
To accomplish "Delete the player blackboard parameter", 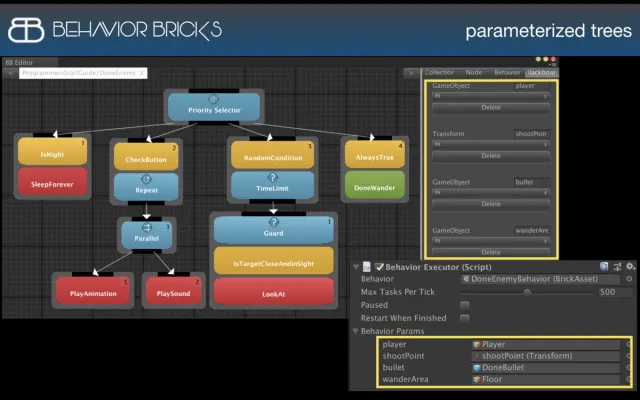I will 491,108.
